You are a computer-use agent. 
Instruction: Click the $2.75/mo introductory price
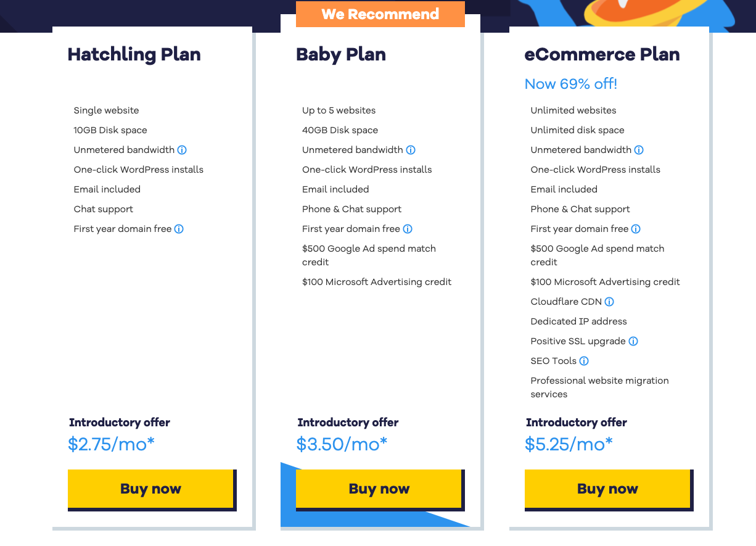112,443
